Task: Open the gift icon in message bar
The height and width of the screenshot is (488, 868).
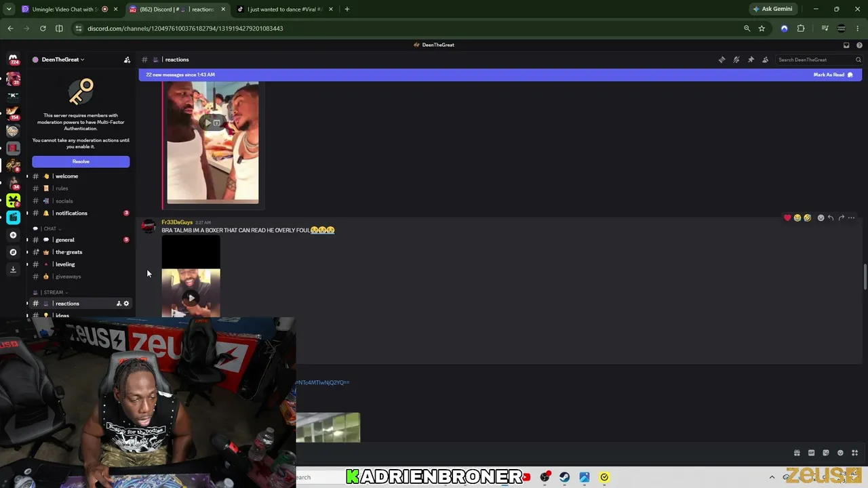Action: [x=797, y=453]
